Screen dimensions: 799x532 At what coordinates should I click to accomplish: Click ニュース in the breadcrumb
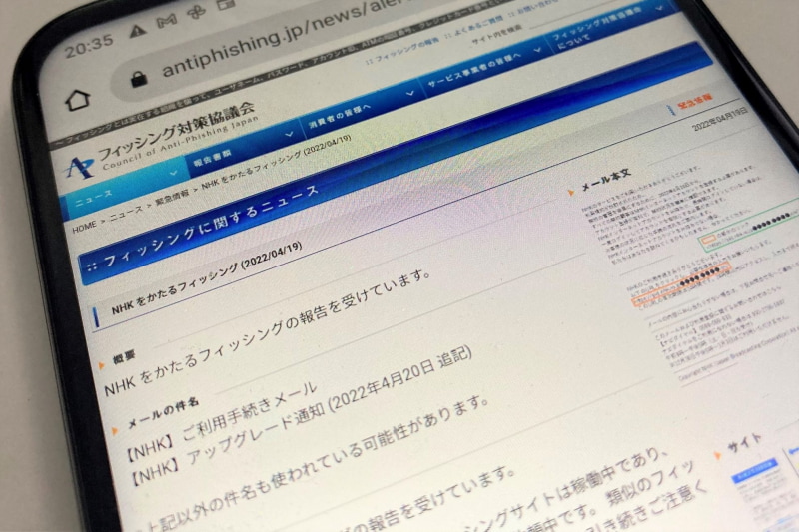[127, 212]
